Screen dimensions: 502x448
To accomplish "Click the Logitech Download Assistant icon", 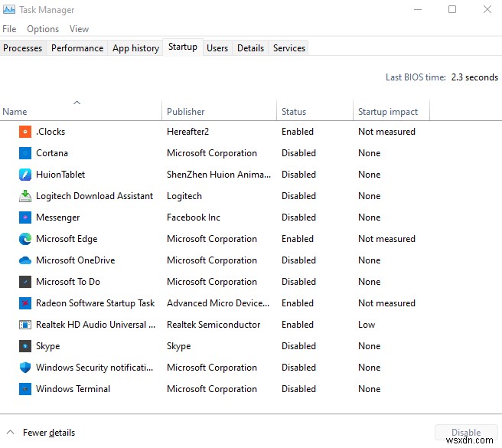I will point(25,196).
